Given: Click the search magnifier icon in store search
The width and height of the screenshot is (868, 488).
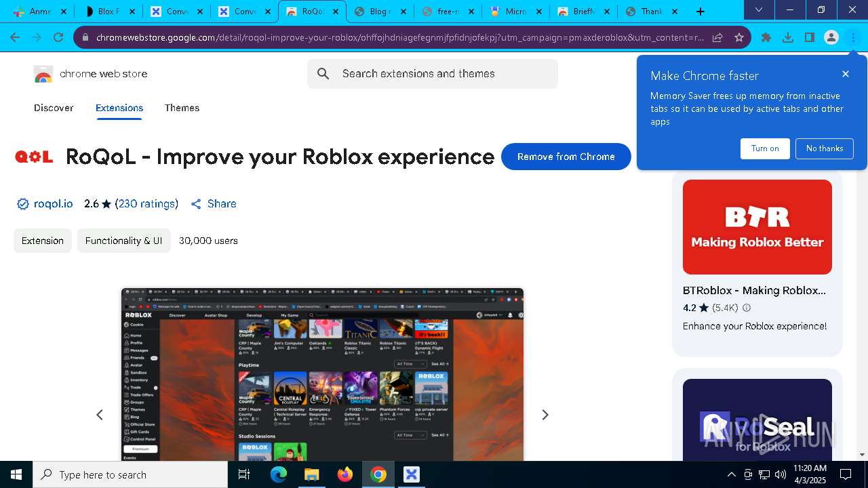Looking at the screenshot, I should [x=323, y=74].
